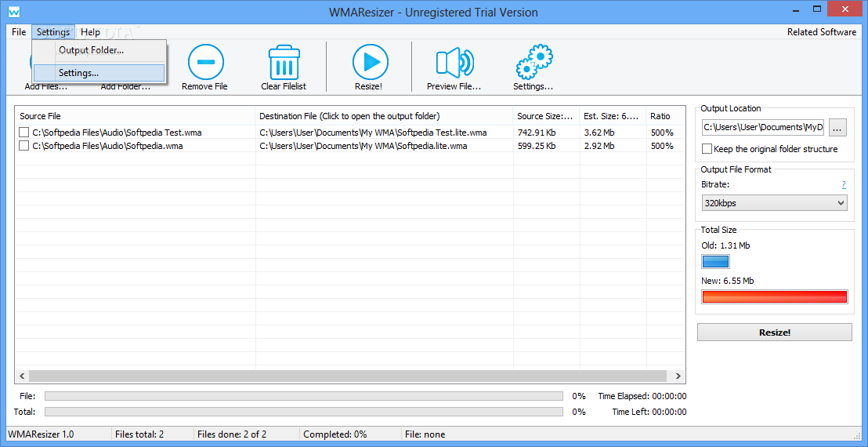
Task: Click the Est. Size column header
Action: click(613, 116)
